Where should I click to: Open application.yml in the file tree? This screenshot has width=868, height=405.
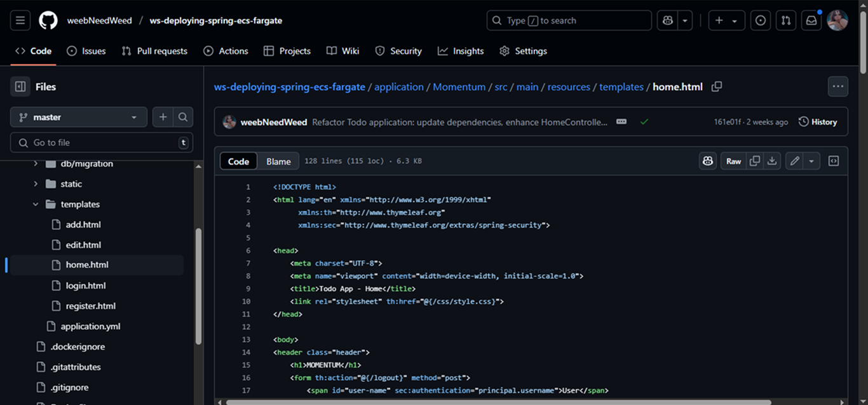90,326
